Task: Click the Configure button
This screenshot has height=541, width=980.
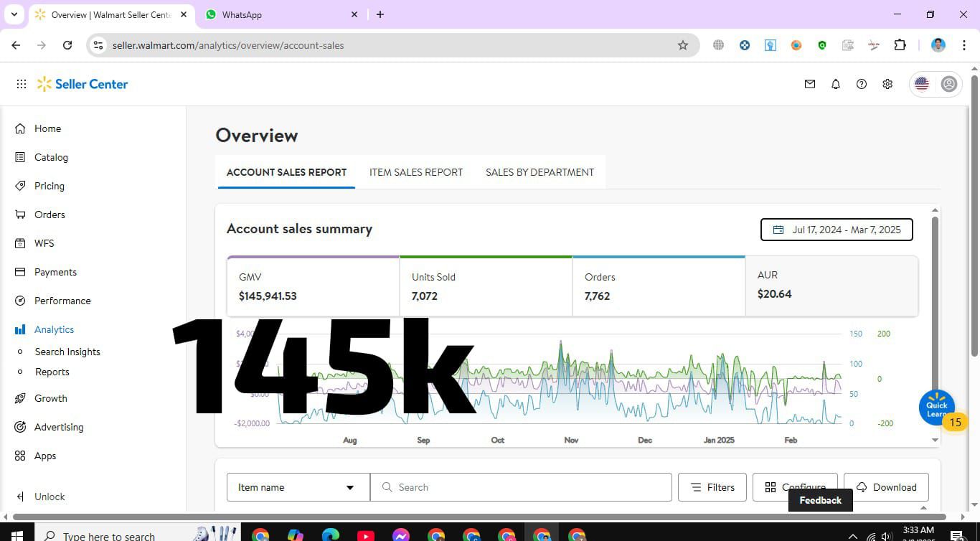Action: 795,487
